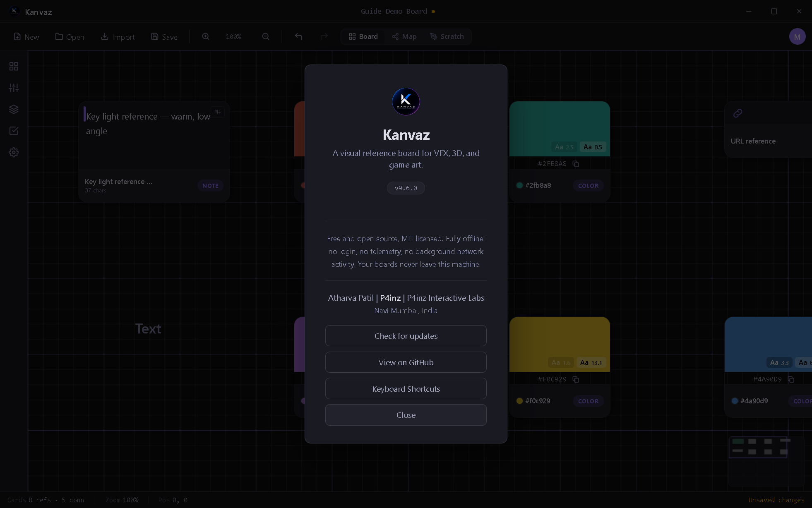Viewport: 812px width, 508px height.
Task: Click the COLOR tag on #f0c929 card
Action: pyautogui.click(x=588, y=401)
